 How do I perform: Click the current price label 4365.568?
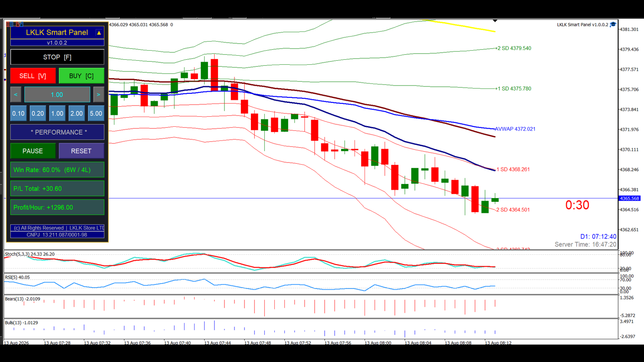tap(630, 198)
